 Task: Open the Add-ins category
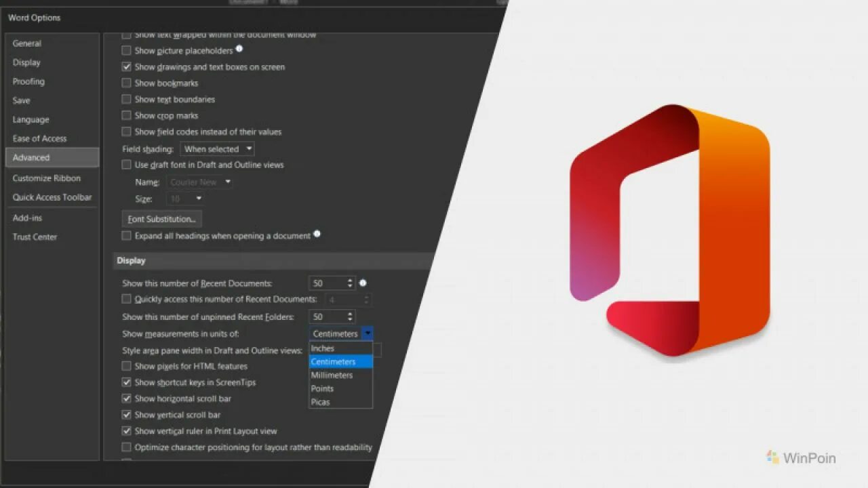tap(27, 218)
